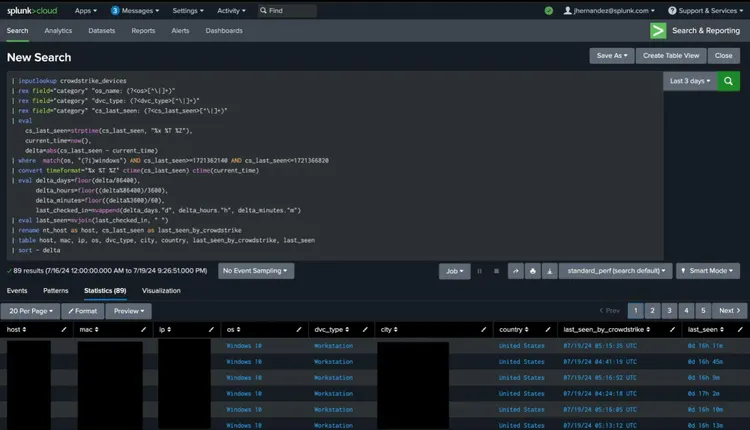Sort results by the host column
The height and width of the screenshot is (430, 750).
click(x=18, y=329)
